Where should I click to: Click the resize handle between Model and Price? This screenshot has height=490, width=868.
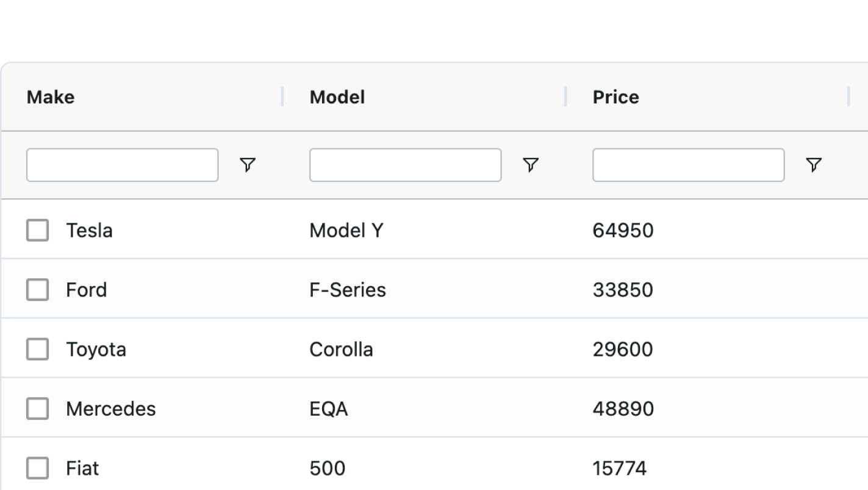565,96
